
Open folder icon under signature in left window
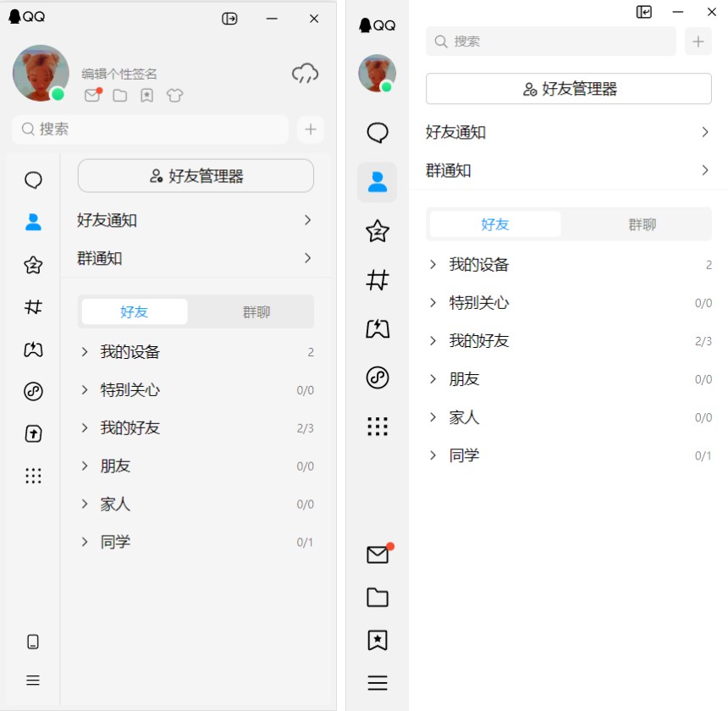[120, 96]
